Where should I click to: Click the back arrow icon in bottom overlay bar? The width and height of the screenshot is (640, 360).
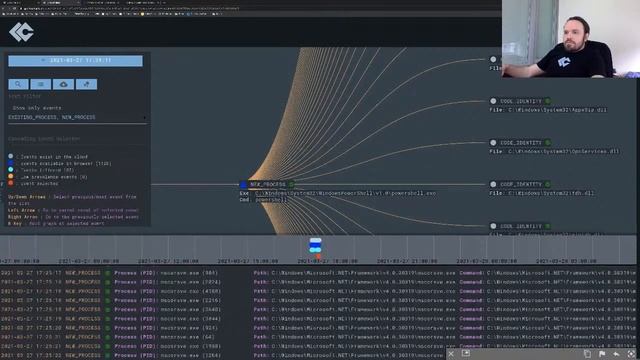[616, 353]
